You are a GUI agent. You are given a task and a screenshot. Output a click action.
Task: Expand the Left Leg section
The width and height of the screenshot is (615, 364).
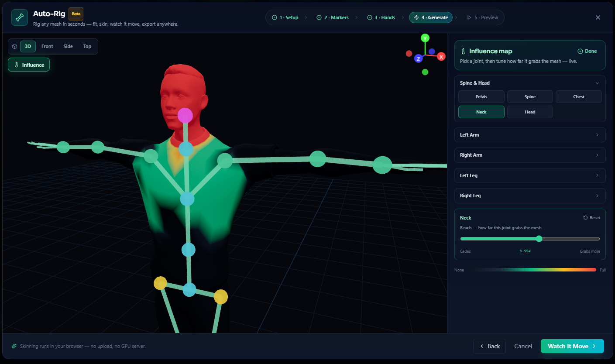[530, 175]
